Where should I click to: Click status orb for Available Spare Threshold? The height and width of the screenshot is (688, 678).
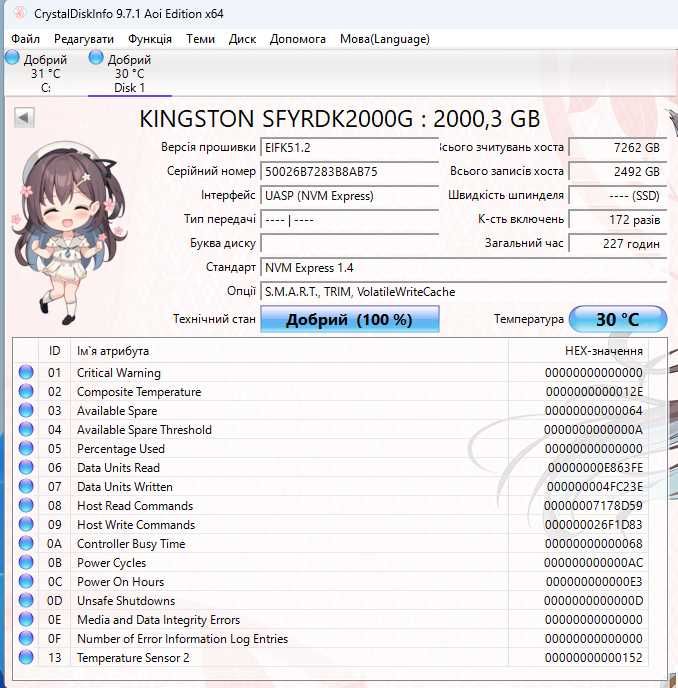[26, 429]
